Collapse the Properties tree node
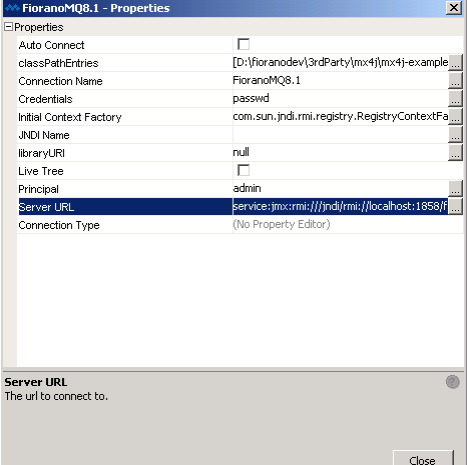The image size is (467, 465). click(8, 27)
